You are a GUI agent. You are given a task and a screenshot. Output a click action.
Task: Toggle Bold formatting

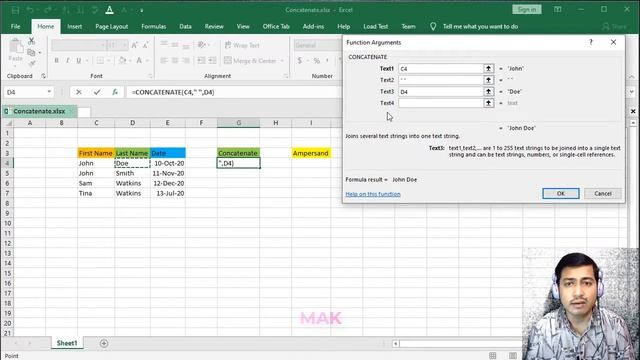coord(56,60)
